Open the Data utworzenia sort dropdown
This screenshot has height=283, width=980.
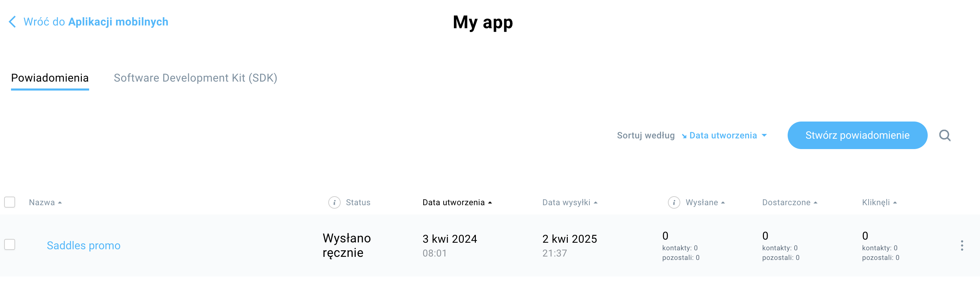point(727,135)
